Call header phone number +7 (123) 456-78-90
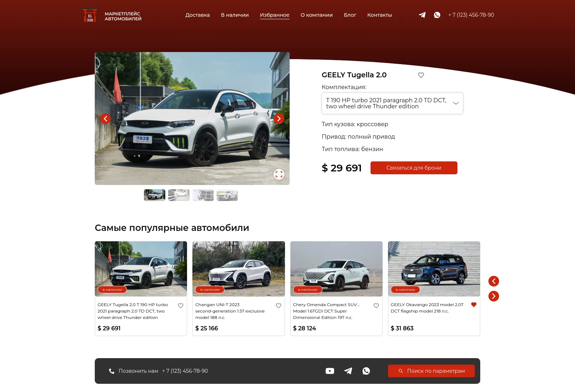Viewport: 575px width, 392px height. coord(471,15)
